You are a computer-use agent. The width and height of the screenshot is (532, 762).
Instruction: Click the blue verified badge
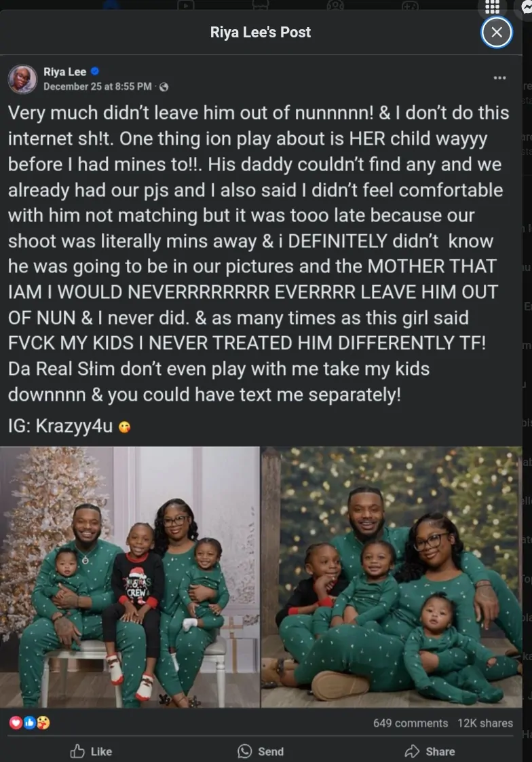[95, 71]
